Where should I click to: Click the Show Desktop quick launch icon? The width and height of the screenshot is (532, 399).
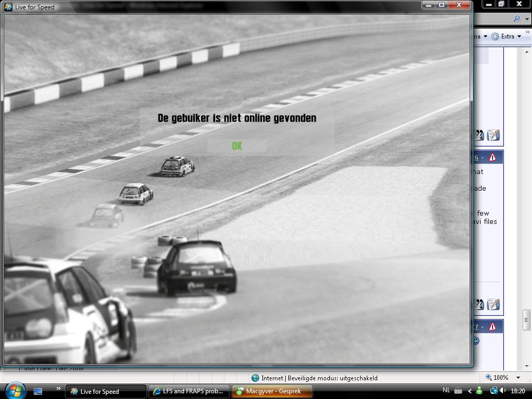coord(37,391)
